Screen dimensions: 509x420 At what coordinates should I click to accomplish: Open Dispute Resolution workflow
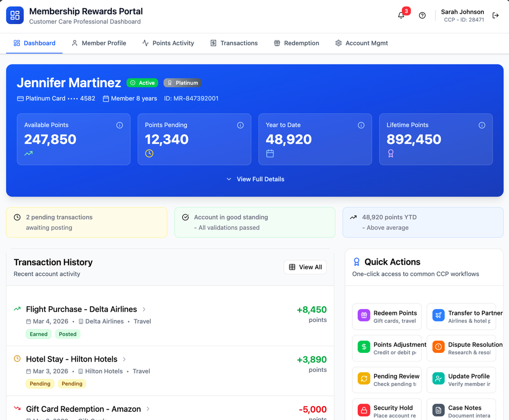pyautogui.click(x=461, y=348)
